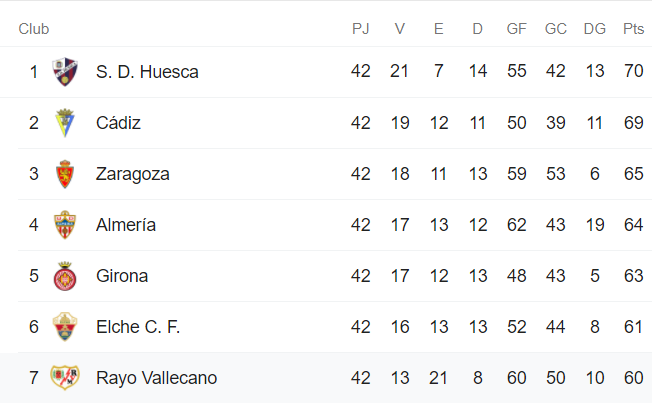This screenshot has width=652, height=403.
Task: Click the Pts column header
Action: pyautogui.click(x=633, y=29)
